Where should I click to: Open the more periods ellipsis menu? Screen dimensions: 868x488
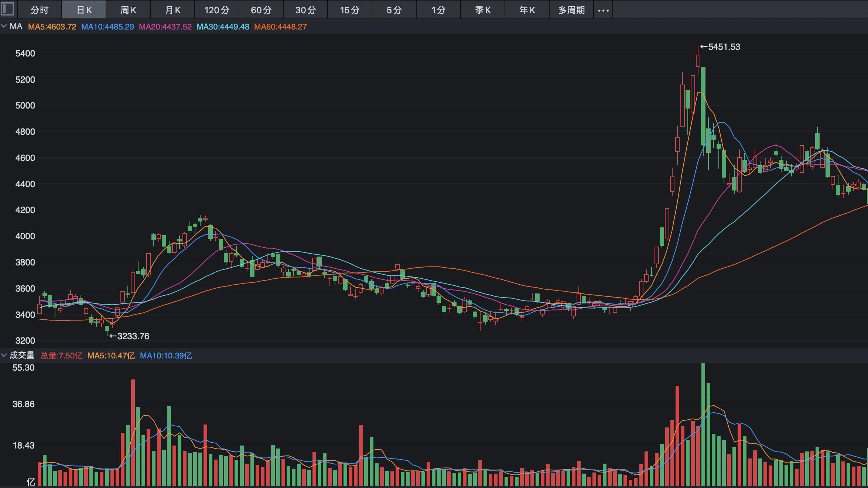pos(603,10)
